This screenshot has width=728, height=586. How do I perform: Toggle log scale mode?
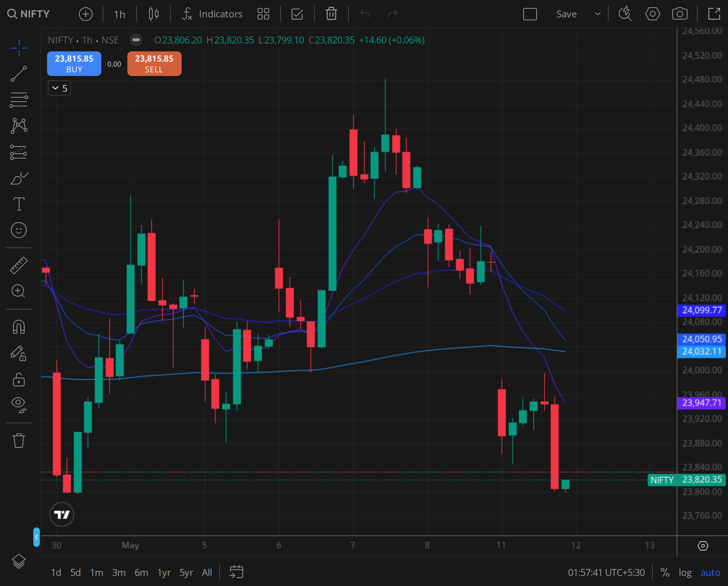coord(685,573)
